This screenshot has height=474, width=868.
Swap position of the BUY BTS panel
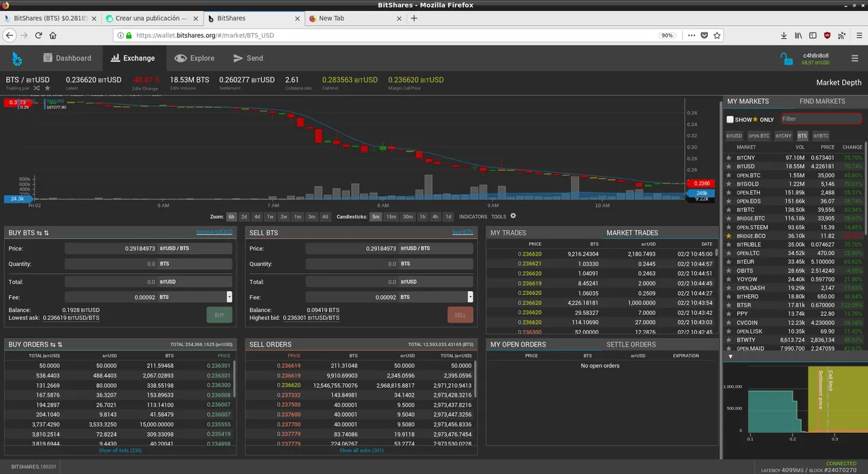tap(39, 233)
